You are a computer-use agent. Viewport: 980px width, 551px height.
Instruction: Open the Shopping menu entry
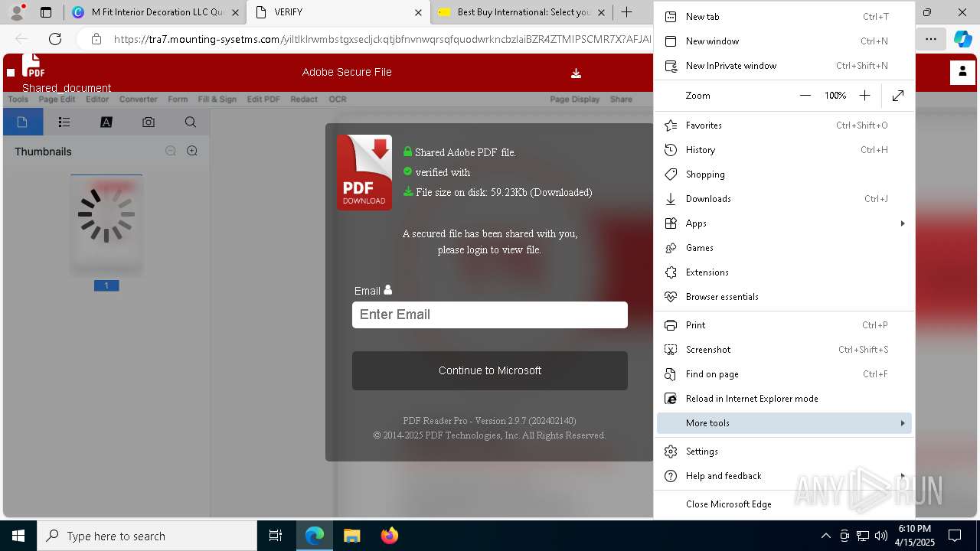784,174
